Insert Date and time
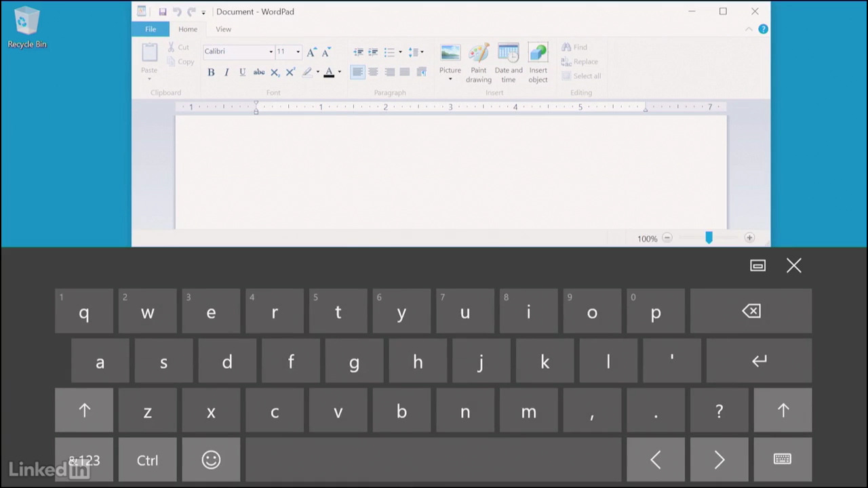Image resolution: width=868 pixels, height=488 pixels. (509, 63)
